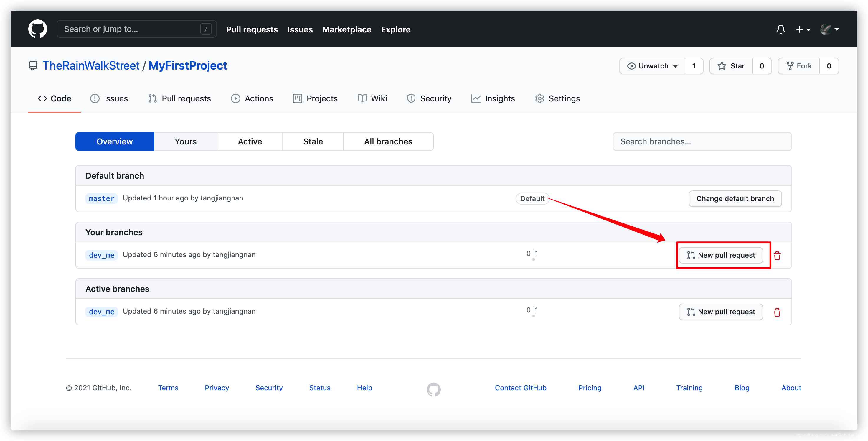Open dev_me under Your branches
Screen dimensions: 868x441
(101, 255)
